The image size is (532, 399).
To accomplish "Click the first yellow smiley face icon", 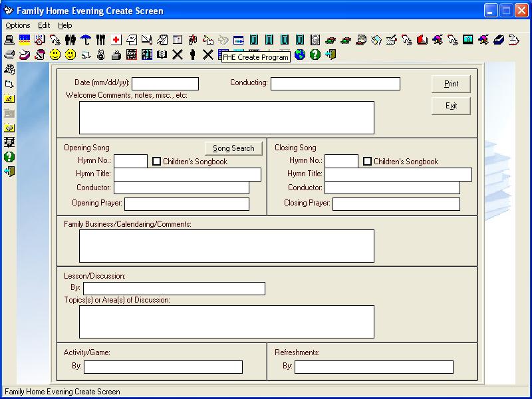I will [55, 55].
